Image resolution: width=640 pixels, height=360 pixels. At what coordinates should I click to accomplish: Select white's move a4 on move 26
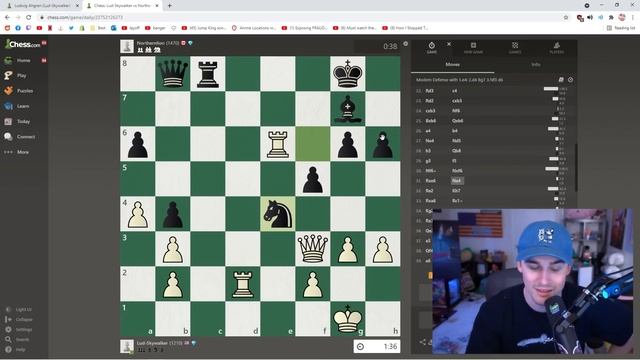[x=428, y=131]
